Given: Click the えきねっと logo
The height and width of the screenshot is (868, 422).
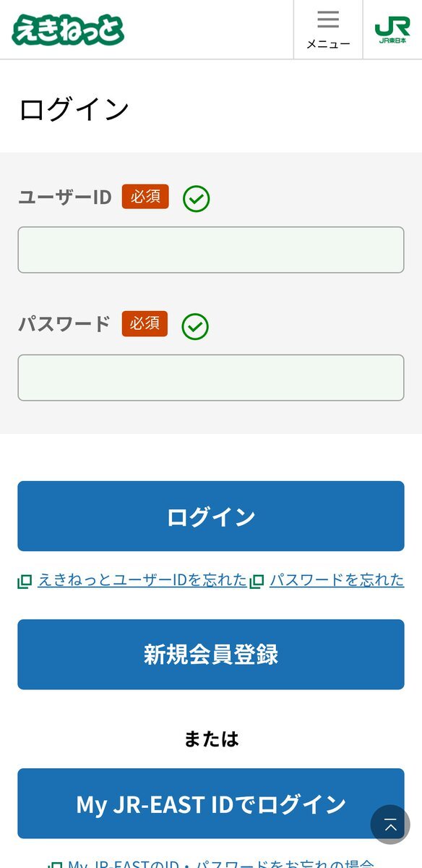Looking at the screenshot, I should [68, 30].
